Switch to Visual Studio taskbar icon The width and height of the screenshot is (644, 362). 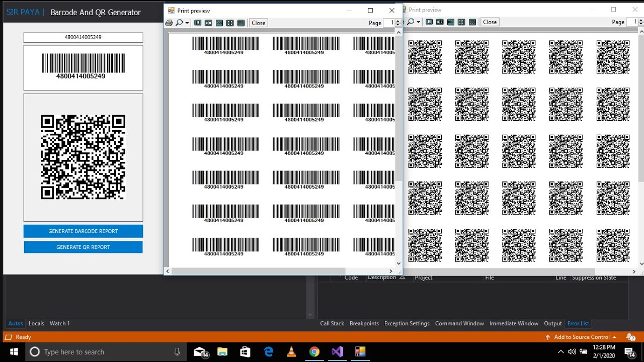[x=337, y=352]
